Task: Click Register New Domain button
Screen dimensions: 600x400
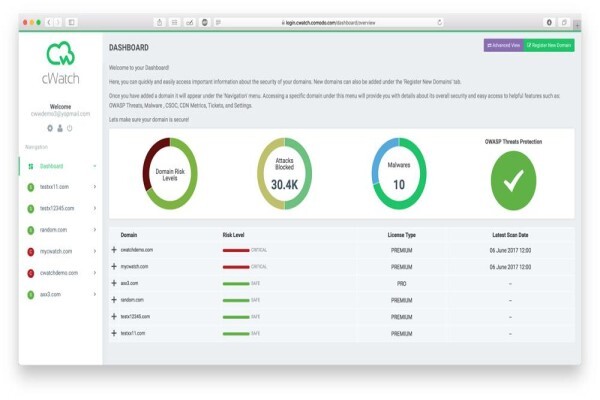Action: [549, 45]
